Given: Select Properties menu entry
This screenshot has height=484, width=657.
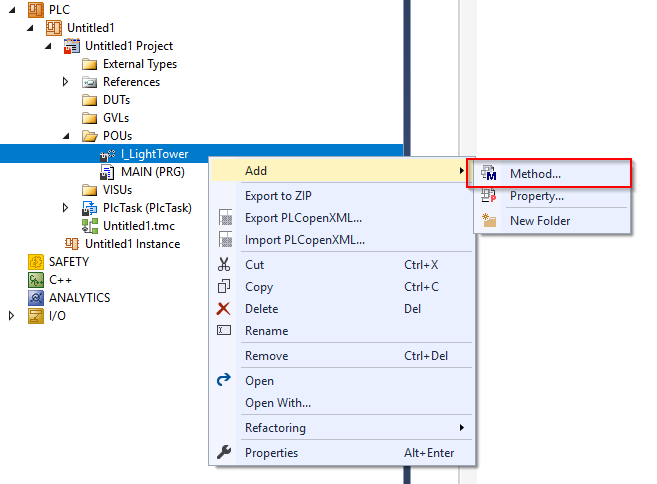Looking at the screenshot, I should [x=342, y=453].
